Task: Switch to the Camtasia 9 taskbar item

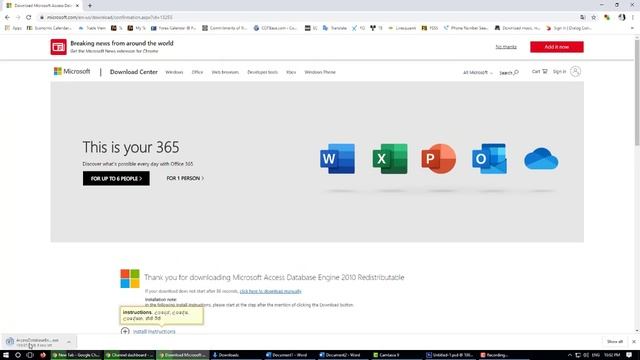Action: tap(396, 355)
